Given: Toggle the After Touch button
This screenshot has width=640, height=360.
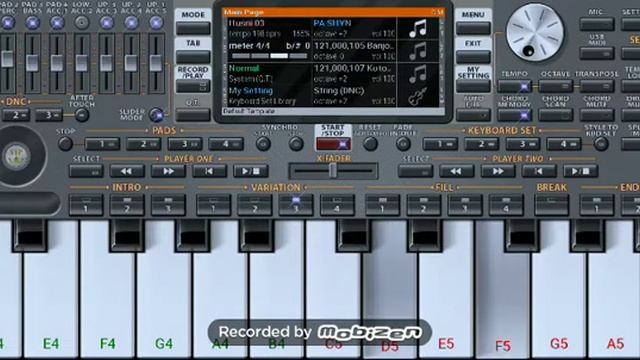Looking at the screenshot, I should [x=82, y=116].
